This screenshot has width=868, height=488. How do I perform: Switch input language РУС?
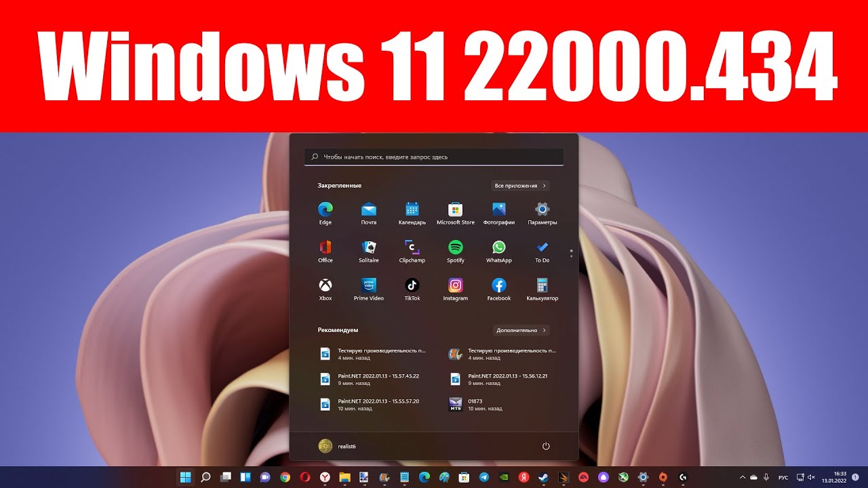point(783,477)
